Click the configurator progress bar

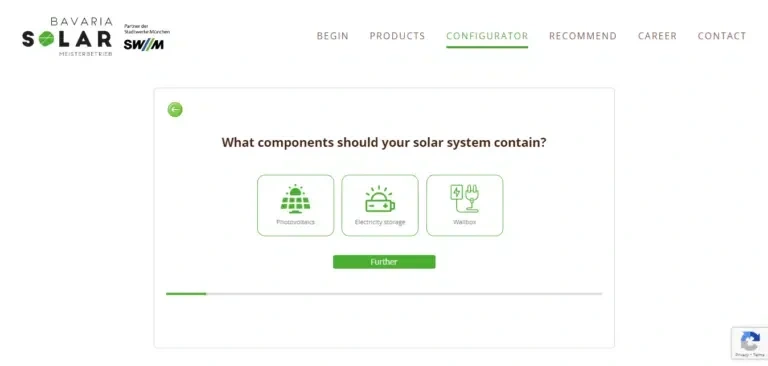384,293
